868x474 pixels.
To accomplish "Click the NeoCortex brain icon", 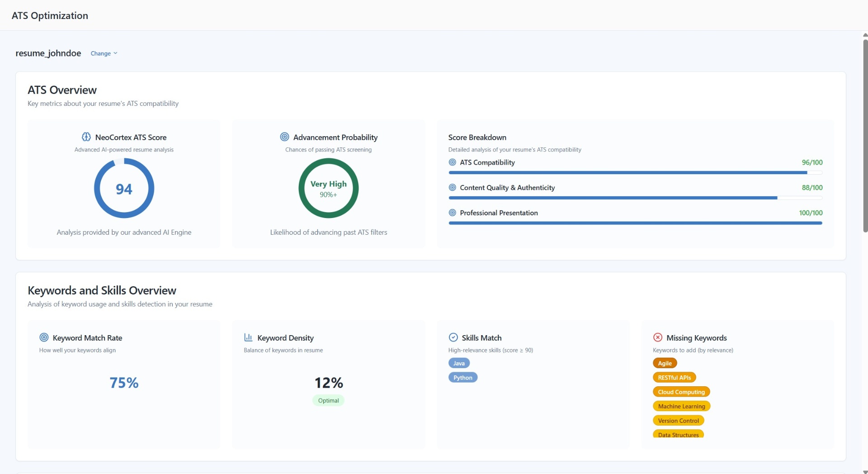I will click(86, 137).
